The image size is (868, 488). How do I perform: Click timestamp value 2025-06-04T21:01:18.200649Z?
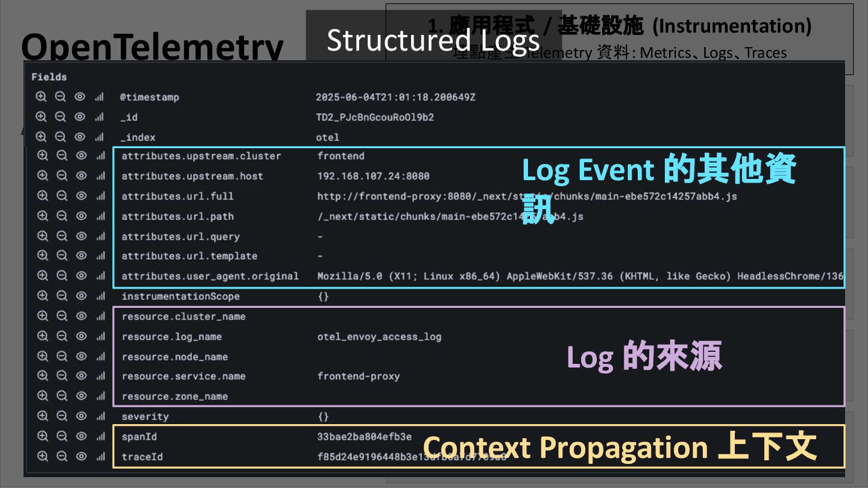[395, 97]
